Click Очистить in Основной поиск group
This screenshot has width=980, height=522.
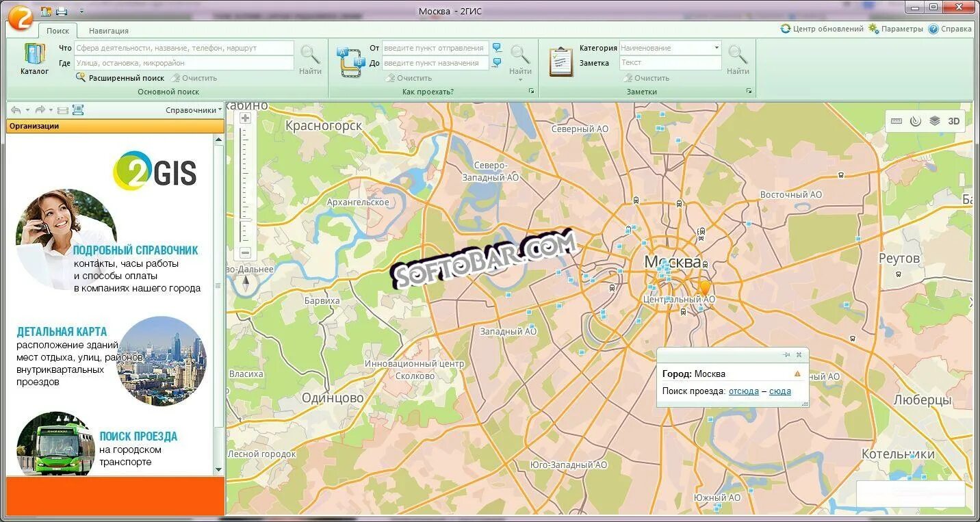point(194,78)
